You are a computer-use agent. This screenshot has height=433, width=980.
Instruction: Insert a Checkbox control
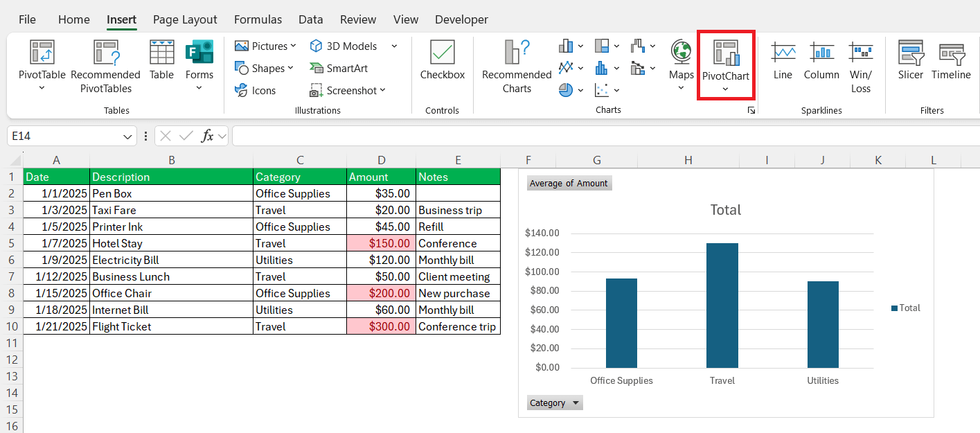pos(443,60)
